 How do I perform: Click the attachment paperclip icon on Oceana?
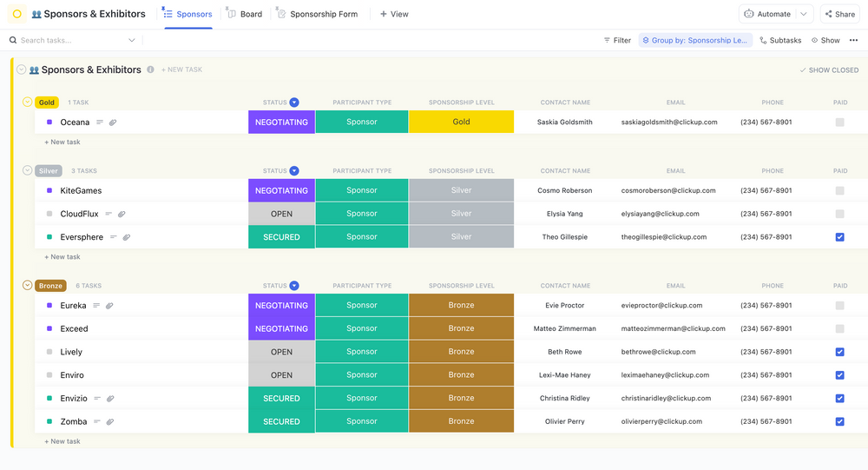pyautogui.click(x=113, y=122)
